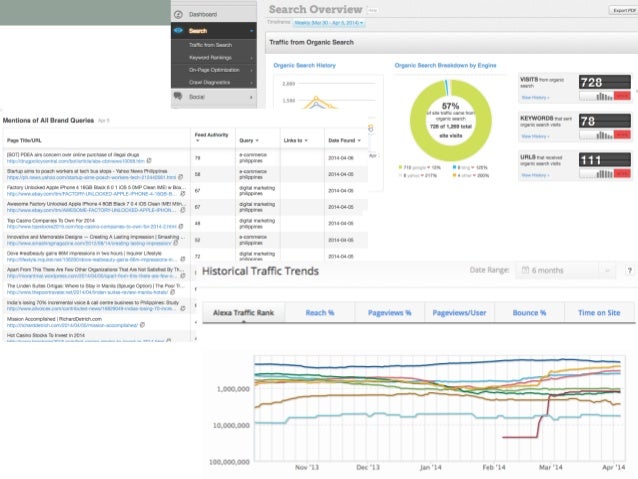
Task: Open On-Page Optimization menu item
Action: (214, 70)
